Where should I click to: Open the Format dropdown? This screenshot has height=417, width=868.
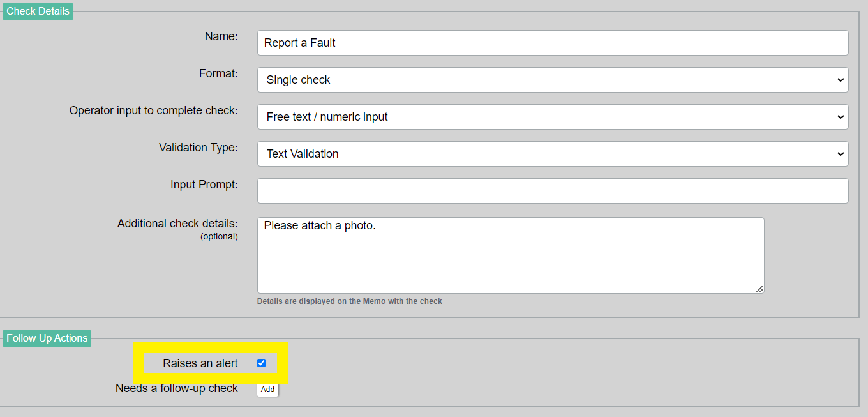coord(553,79)
